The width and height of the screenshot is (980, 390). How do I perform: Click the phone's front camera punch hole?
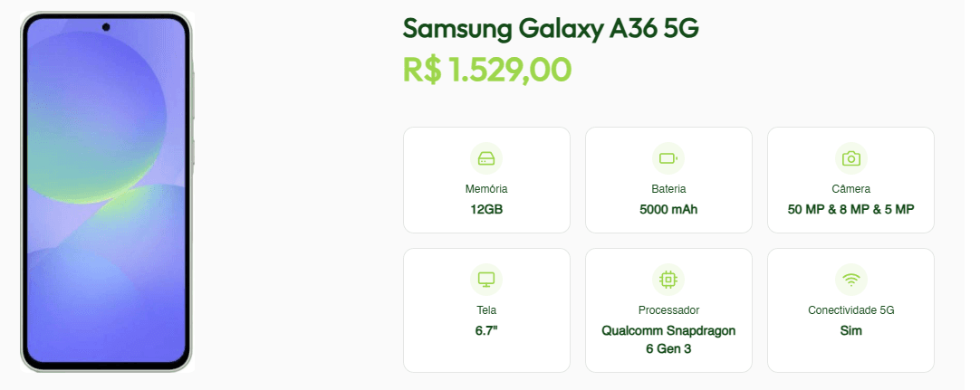[x=106, y=26]
